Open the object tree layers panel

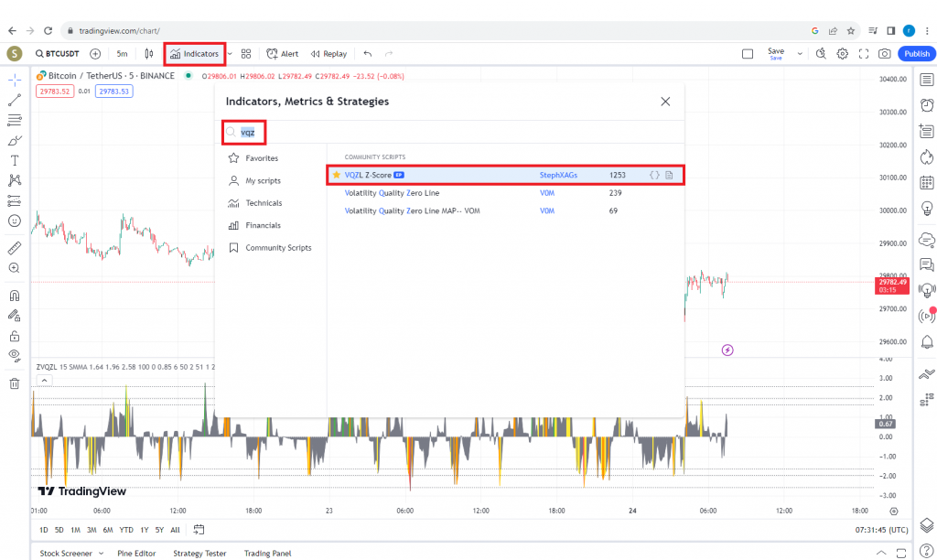927,525
